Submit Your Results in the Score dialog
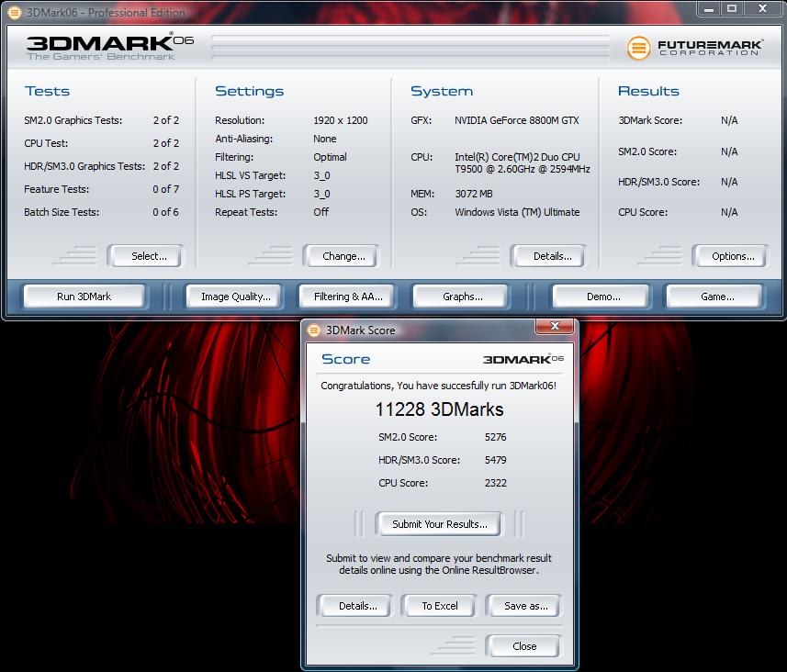The width and height of the screenshot is (787, 672). (439, 524)
